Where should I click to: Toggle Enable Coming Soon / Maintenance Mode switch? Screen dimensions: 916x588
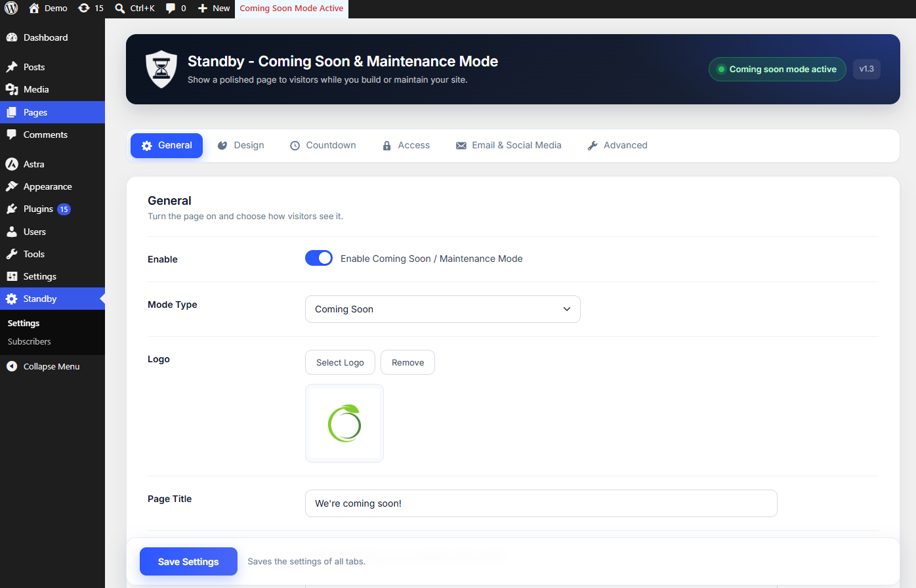319,259
